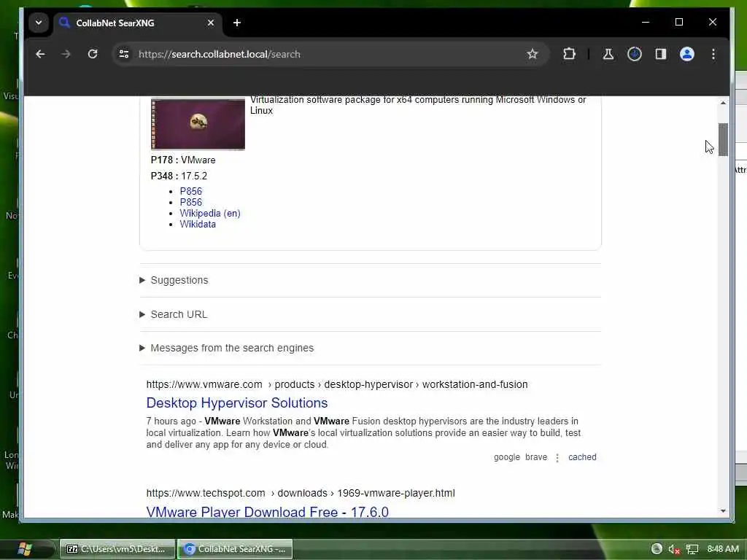This screenshot has width=747, height=560.
Task: Click the vmware.com result URL
Action: pos(337,384)
